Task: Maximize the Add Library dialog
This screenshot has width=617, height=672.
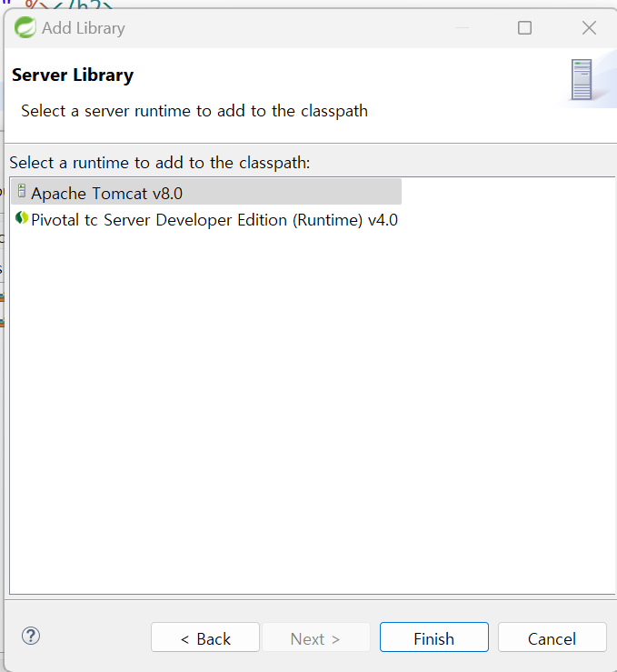Action: (x=524, y=28)
